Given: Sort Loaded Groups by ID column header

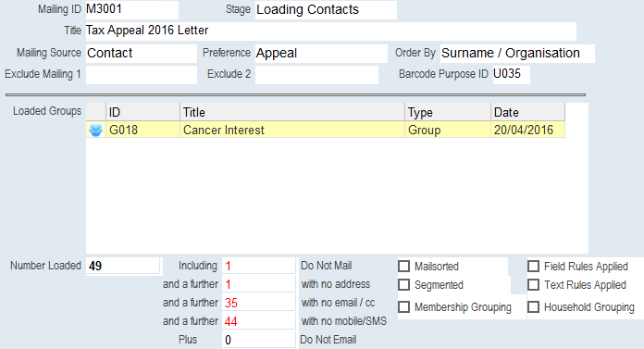Looking at the screenshot, I should [x=142, y=112].
